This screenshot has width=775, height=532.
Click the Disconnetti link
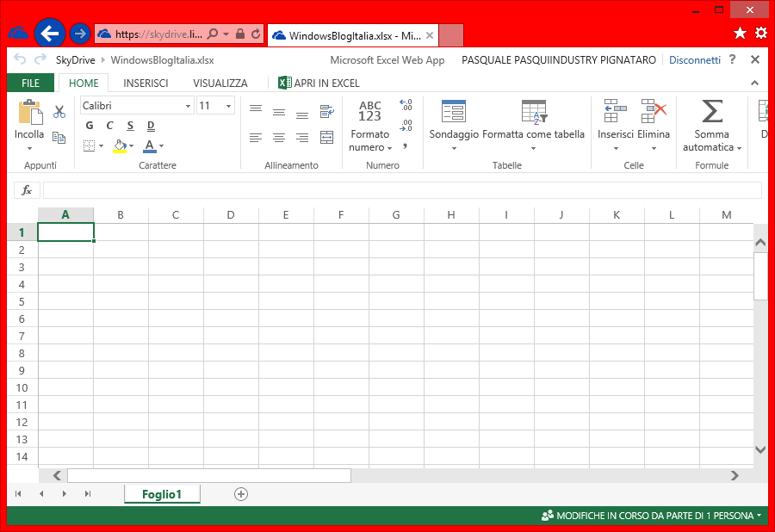coord(694,60)
